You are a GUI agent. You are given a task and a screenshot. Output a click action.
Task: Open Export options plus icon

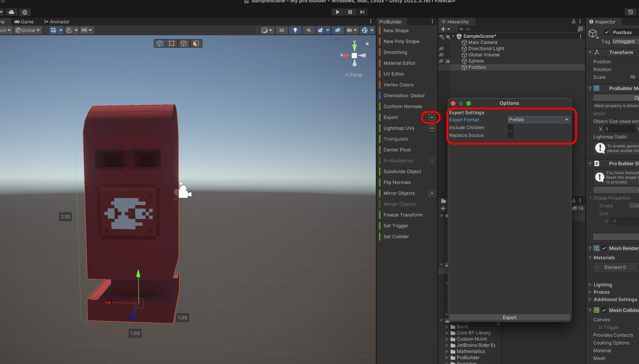[x=432, y=117]
